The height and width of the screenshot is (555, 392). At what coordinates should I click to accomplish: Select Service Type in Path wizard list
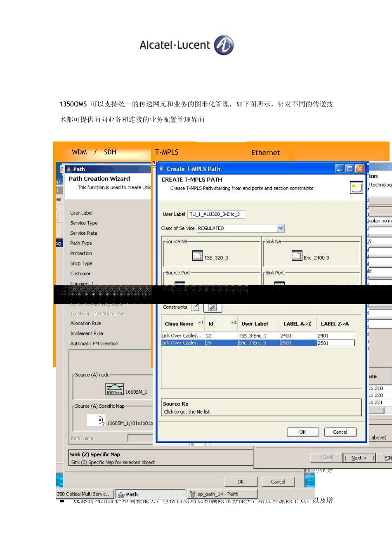(84, 223)
